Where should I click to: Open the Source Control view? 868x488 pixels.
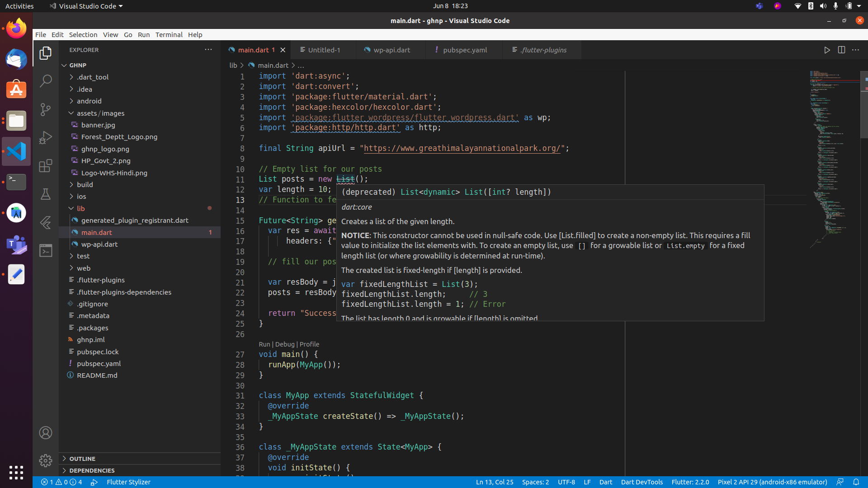(46, 109)
